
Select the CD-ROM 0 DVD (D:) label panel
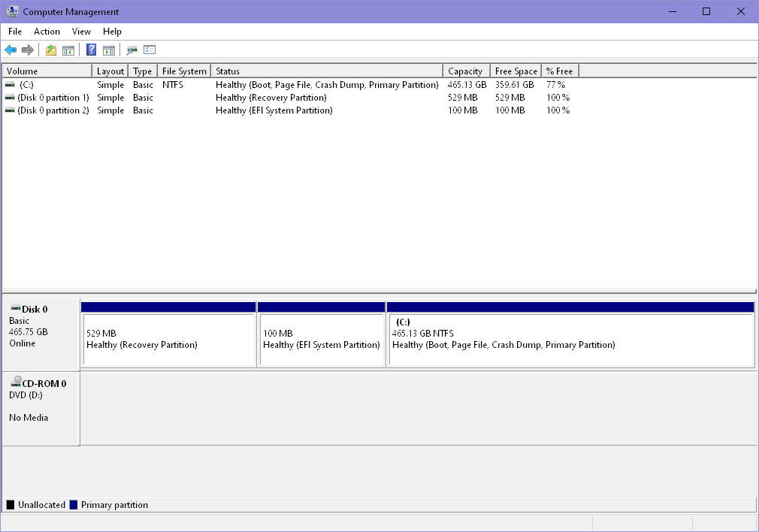(41, 409)
